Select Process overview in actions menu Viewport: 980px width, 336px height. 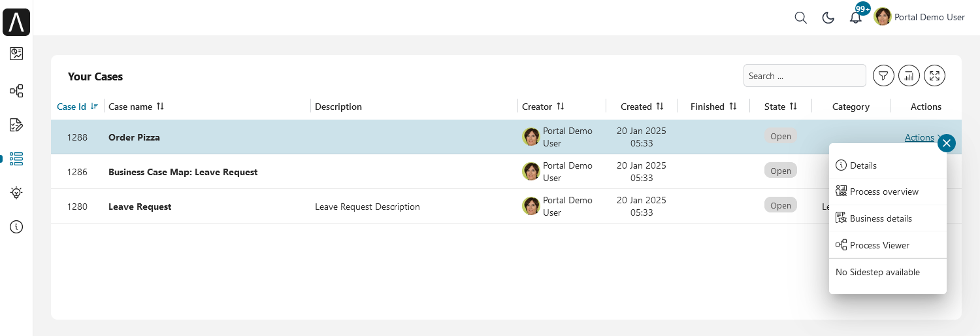(888, 192)
